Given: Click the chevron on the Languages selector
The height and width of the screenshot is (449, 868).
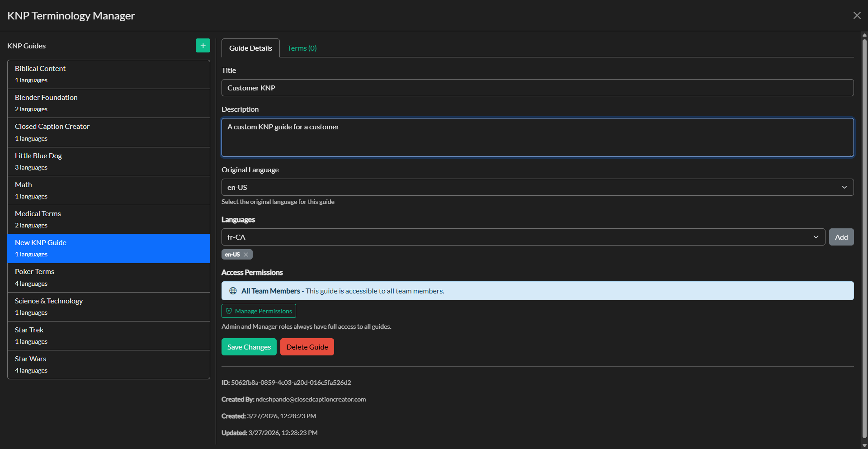Looking at the screenshot, I should pos(816,236).
